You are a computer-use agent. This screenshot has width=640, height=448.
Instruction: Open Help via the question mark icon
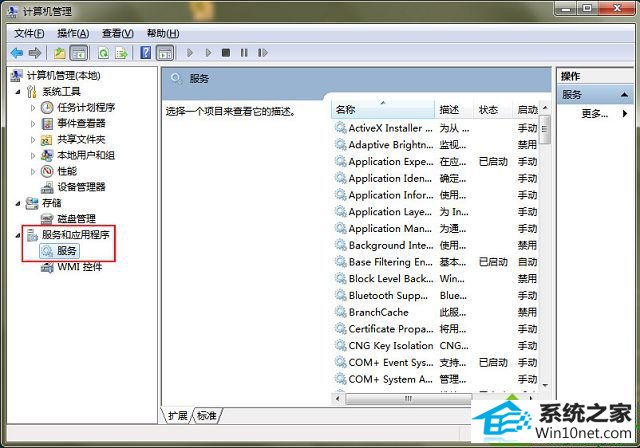(146, 53)
